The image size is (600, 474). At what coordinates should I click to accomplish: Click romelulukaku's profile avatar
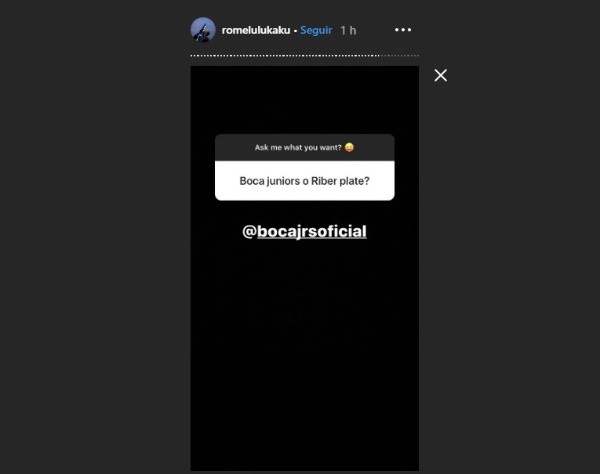(x=203, y=29)
